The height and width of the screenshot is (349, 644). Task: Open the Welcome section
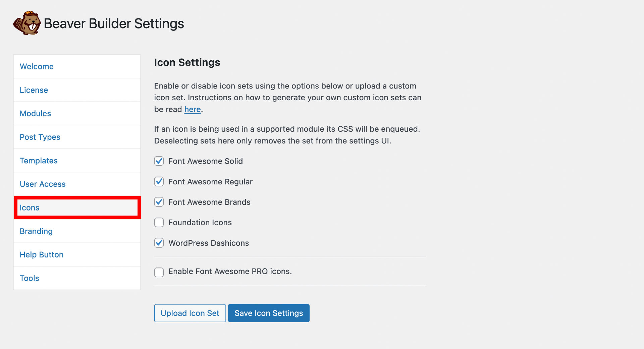click(x=37, y=66)
